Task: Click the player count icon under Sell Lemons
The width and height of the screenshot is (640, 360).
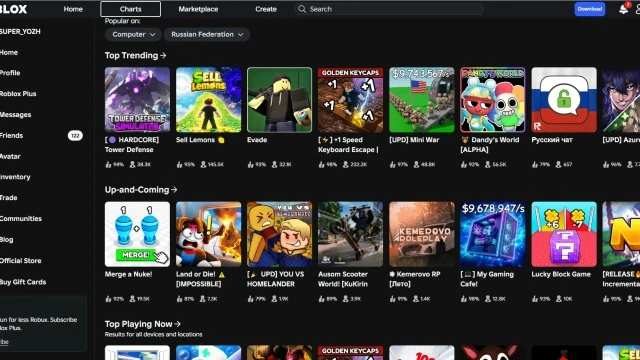Action: [203, 164]
